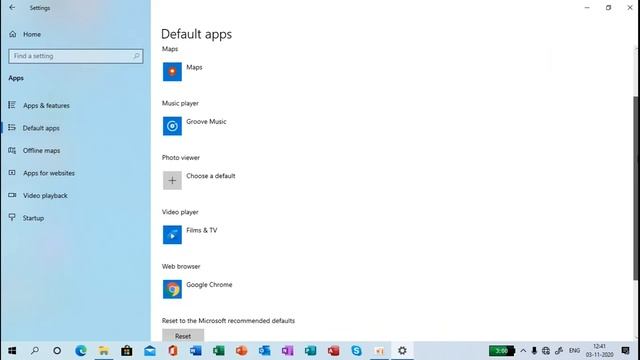Screen dimensions: 640x360
Task: Launch Excel from taskbar
Action: (x=218, y=351)
